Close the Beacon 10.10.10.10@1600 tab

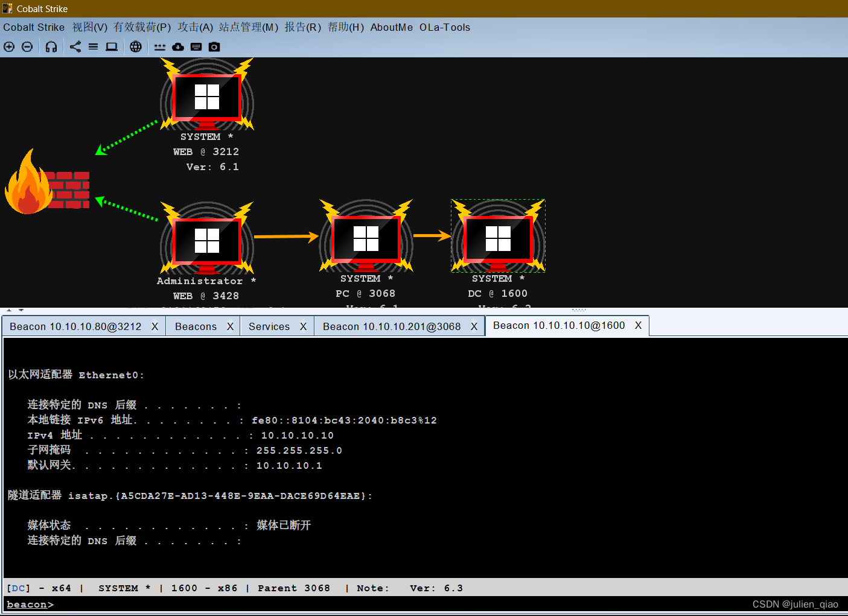tap(638, 325)
